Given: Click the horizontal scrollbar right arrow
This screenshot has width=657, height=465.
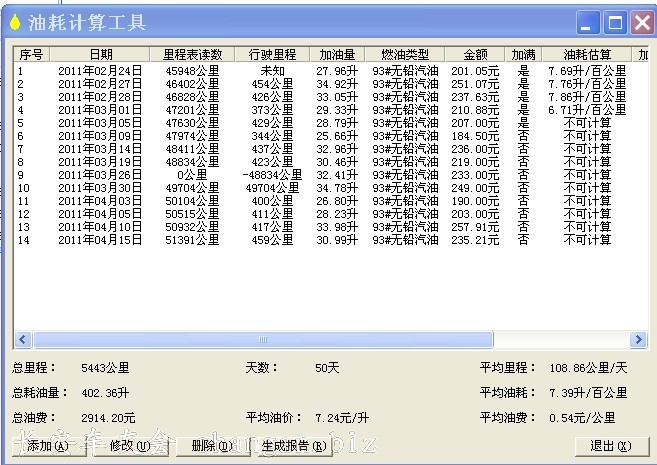Looking at the screenshot, I should click(638, 339).
